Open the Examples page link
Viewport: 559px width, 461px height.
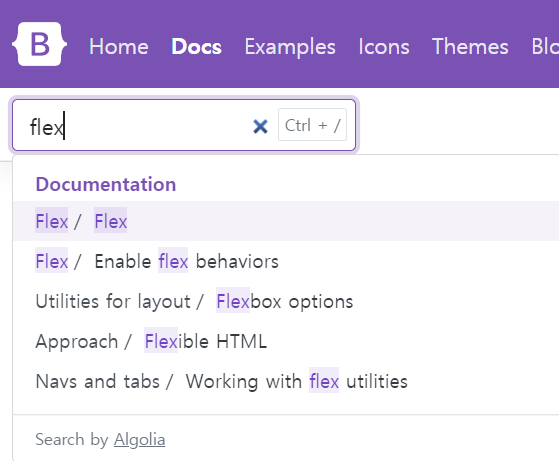point(290,47)
